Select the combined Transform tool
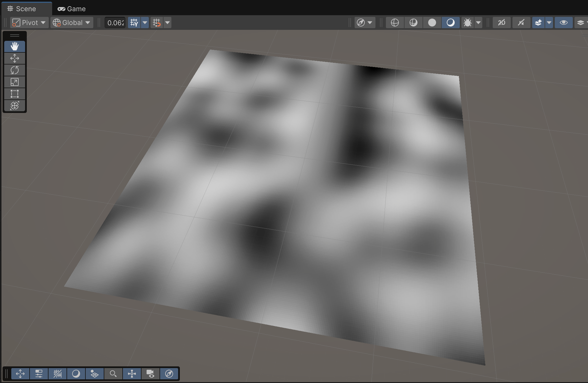 click(15, 106)
